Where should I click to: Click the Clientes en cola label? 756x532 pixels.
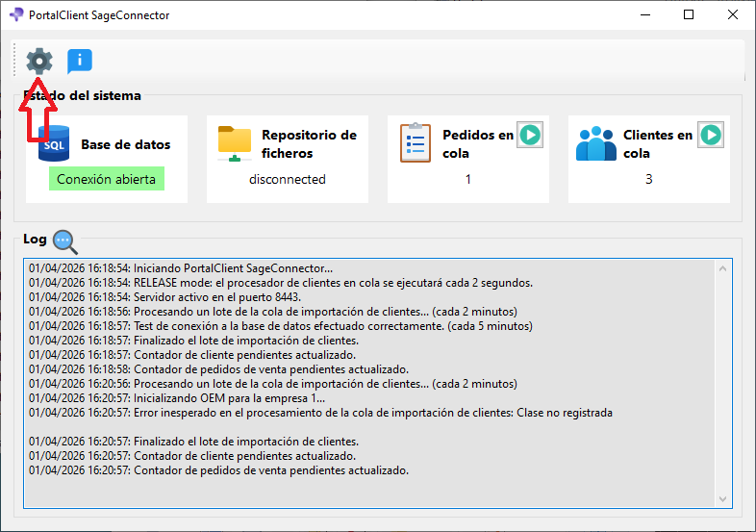(x=658, y=143)
